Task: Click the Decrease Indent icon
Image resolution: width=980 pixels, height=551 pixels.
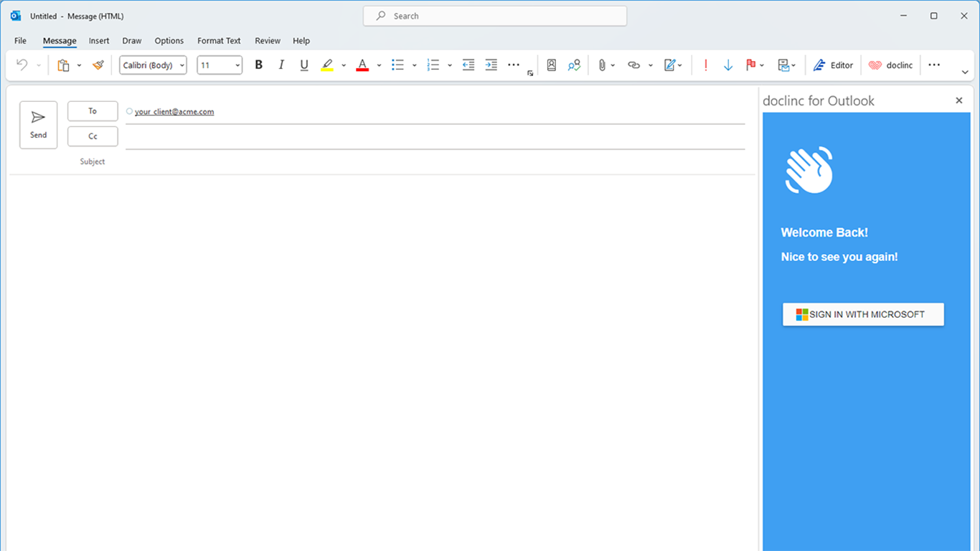Action: (x=468, y=65)
